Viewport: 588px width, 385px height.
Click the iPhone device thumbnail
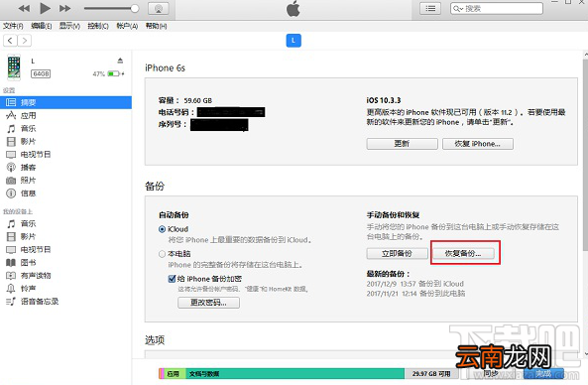(x=14, y=67)
